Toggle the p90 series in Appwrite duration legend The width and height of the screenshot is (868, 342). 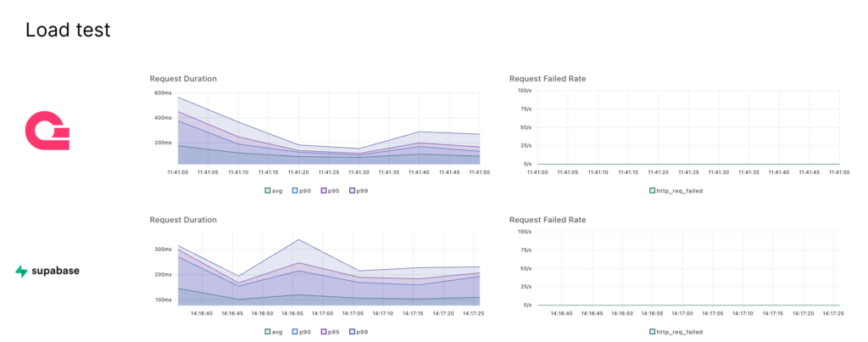click(x=305, y=191)
